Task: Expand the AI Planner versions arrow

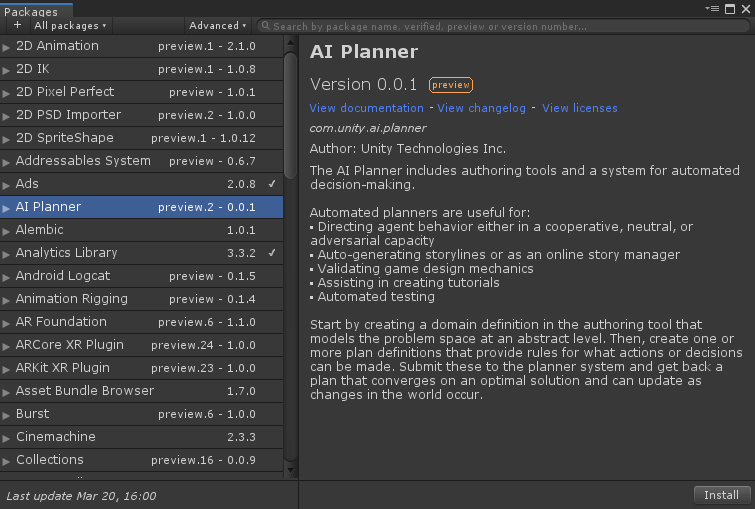Action: coord(6,208)
